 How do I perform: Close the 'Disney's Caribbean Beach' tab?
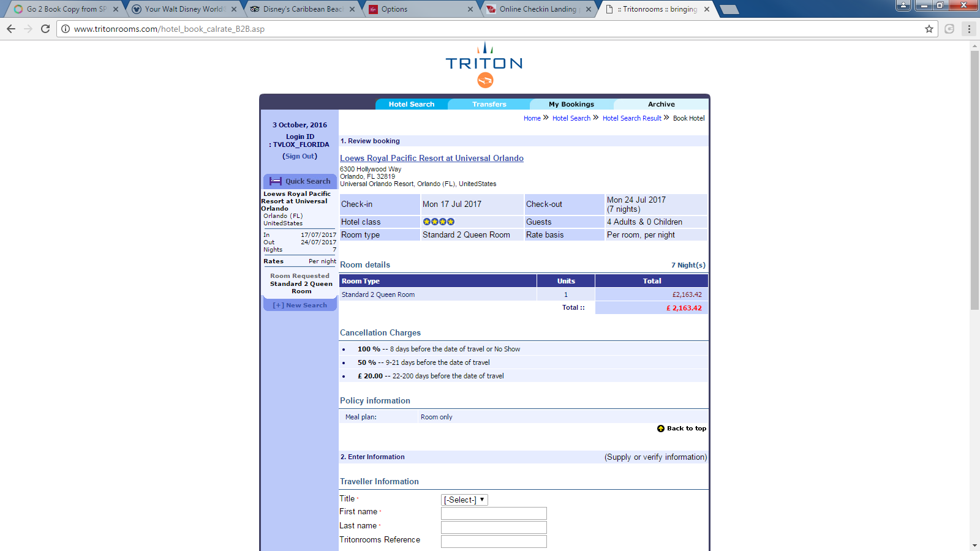(352, 9)
